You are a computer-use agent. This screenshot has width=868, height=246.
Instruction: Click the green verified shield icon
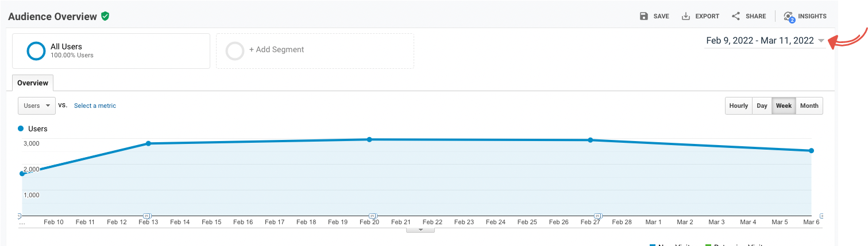105,16
